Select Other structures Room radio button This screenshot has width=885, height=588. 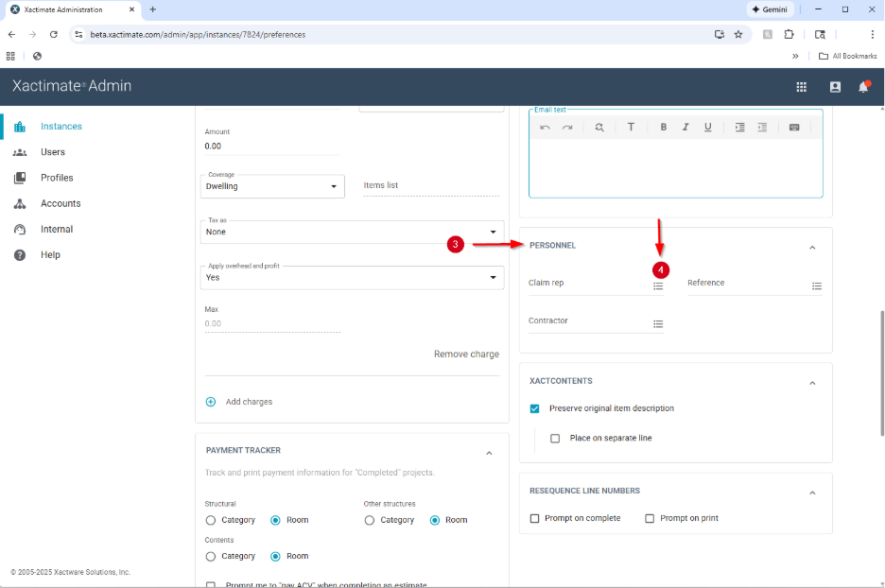pos(435,520)
